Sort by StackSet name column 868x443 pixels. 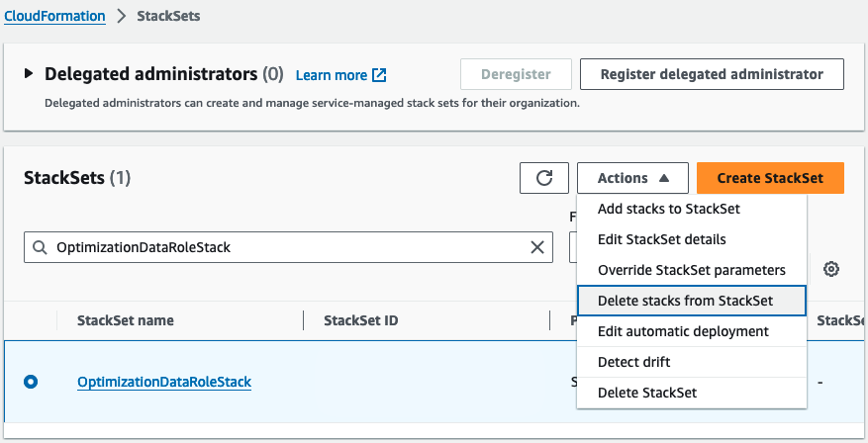point(126,320)
